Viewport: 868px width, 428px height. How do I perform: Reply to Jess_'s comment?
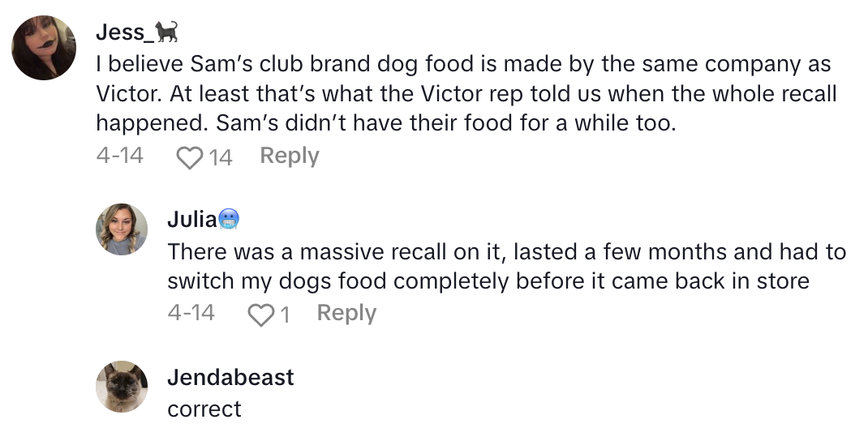tap(289, 156)
